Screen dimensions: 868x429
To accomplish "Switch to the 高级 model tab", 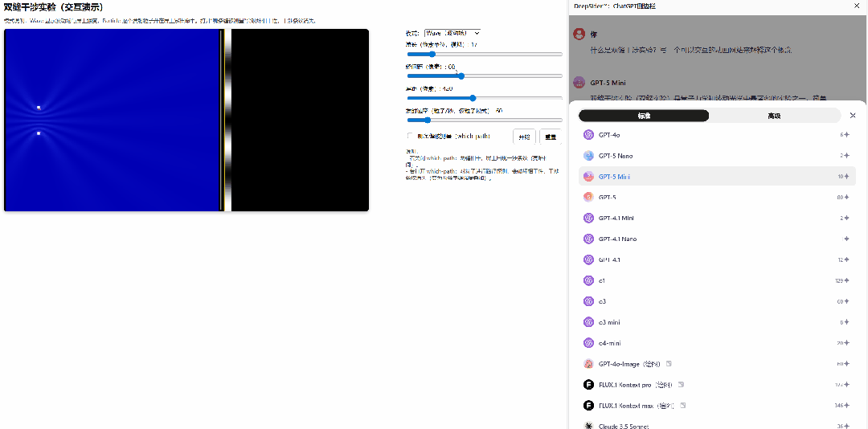I will (775, 116).
